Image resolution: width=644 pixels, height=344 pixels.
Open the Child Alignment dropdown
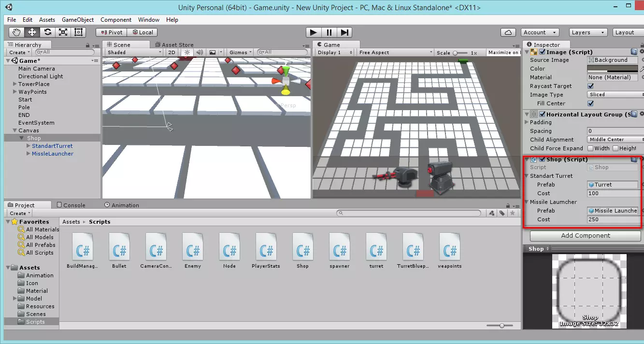click(x=615, y=140)
